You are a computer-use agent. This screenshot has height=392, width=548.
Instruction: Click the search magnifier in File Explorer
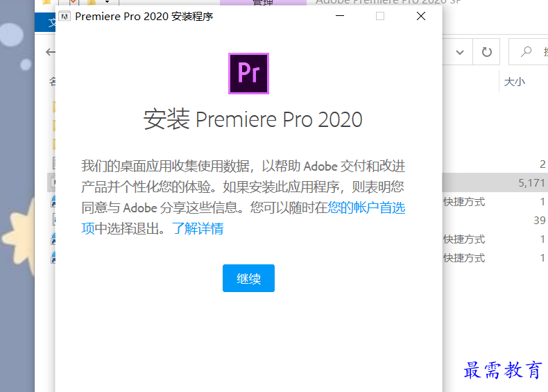pyautogui.click(x=526, y=52)
